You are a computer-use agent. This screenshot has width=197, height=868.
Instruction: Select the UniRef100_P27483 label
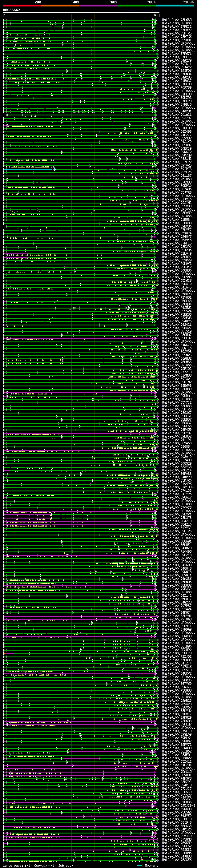176,460
